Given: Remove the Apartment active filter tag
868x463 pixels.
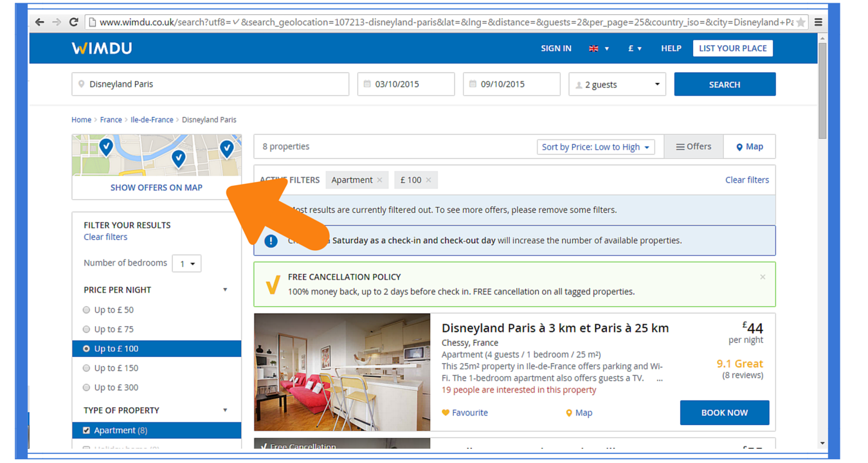Looking at the screenshot, I should click(x=379, y=180).
